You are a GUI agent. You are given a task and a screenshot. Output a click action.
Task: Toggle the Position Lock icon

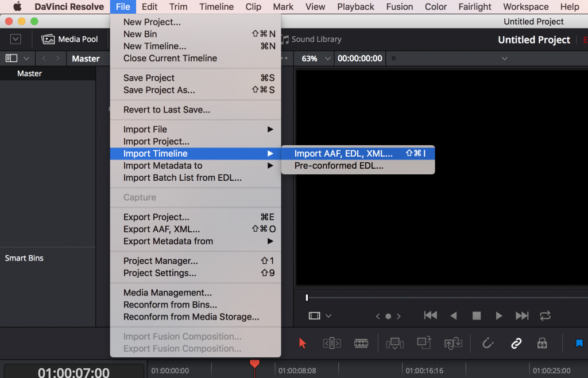point(542,343)
